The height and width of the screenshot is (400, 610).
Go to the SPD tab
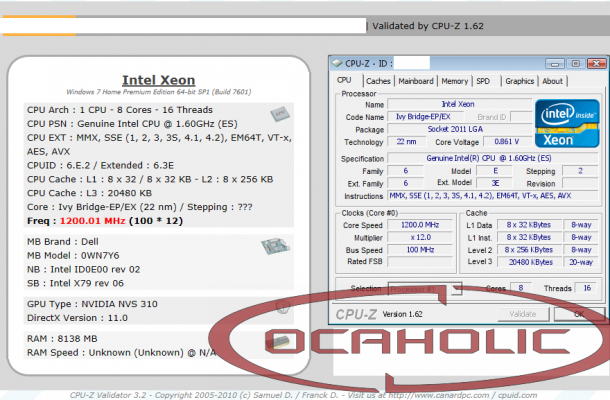point(483,81)
